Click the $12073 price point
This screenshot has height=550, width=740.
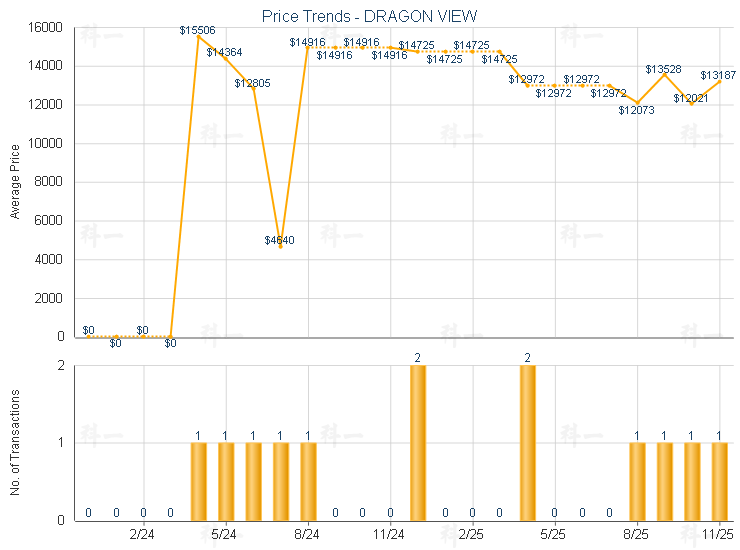point(637,103)
